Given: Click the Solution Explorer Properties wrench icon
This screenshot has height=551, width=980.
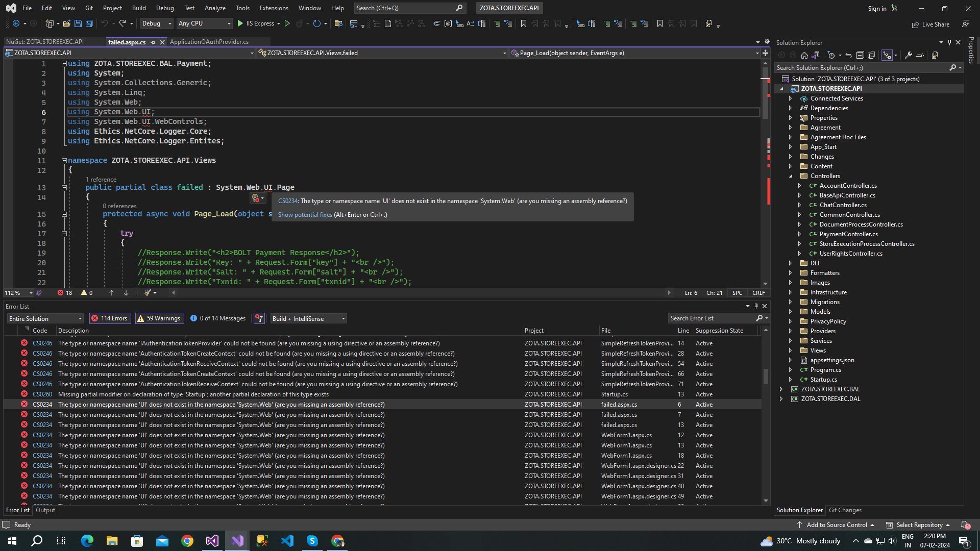Looking at the screenshot, I should pyautogui.click(x=909, y=55).
